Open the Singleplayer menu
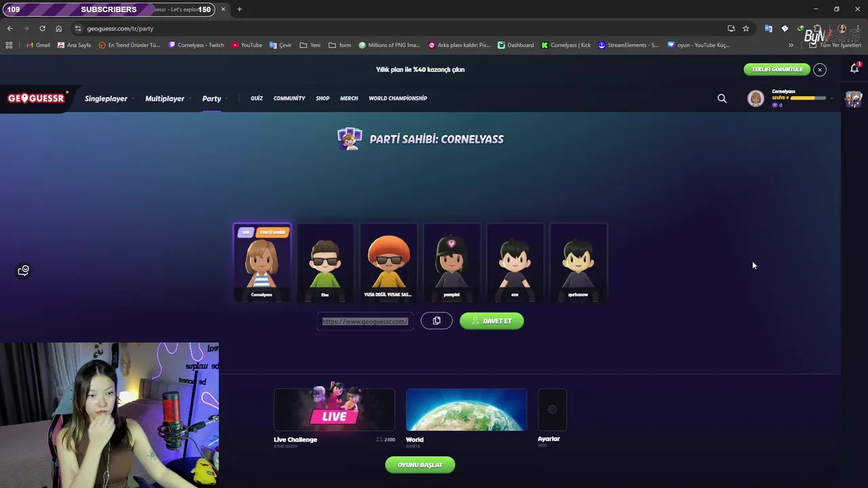 pos(106,99)
